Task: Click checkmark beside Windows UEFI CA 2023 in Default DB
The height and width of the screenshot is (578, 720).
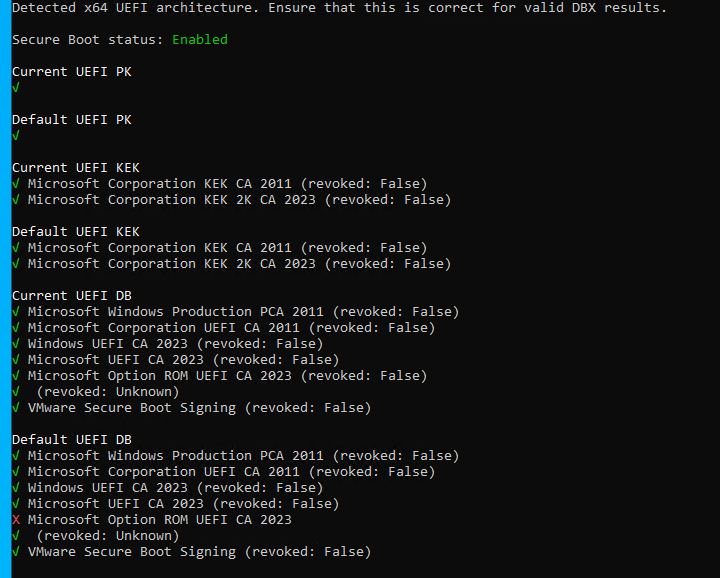Action: [x=16, y=488]
